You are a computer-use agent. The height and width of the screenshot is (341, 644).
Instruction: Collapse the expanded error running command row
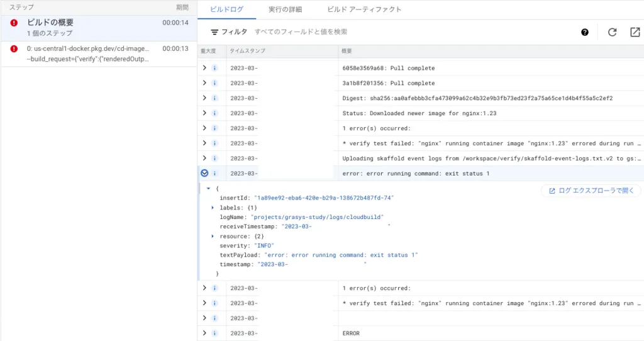[204, 174]
